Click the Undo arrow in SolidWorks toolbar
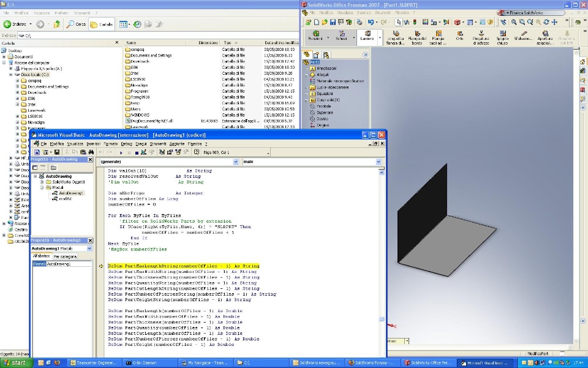Image resolution: width=588 pixels, height=368 pixels. [x=371, y=22]
